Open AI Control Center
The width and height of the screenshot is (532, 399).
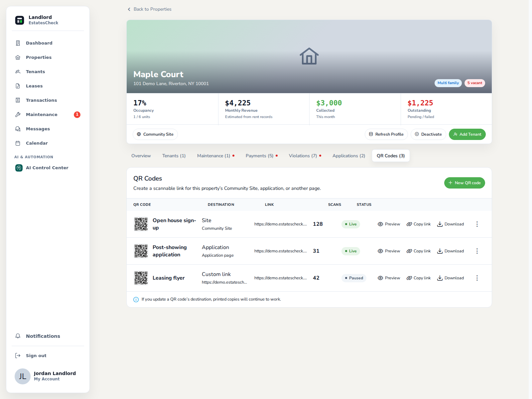point(48,168)
